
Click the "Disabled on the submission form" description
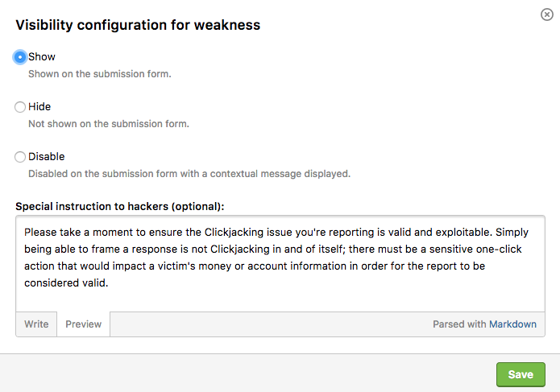tap(189, 174)
